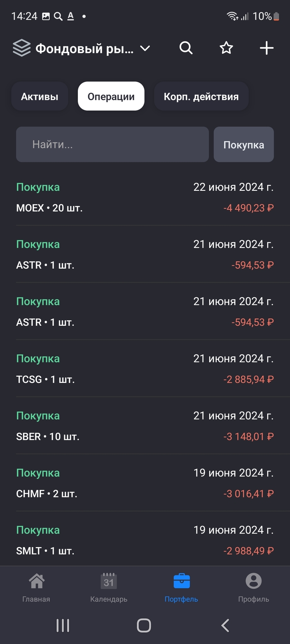290x644 pixels.
Task: Open the Покупка operation type filter
Action: tap(244, 144)
